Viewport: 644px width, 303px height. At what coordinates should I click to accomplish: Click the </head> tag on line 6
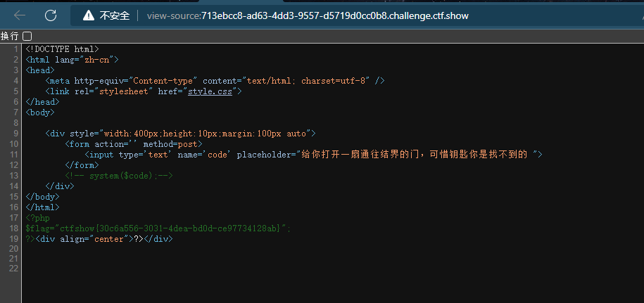42,101
